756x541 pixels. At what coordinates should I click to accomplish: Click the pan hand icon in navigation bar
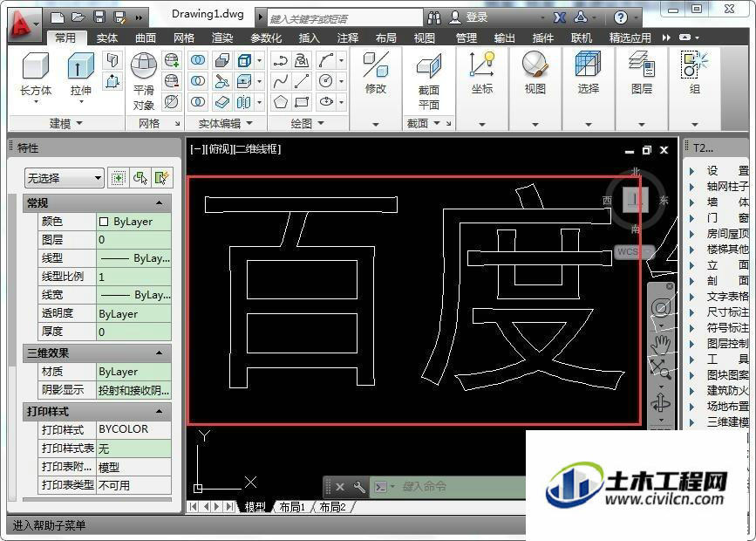click(x=661, y=344)
